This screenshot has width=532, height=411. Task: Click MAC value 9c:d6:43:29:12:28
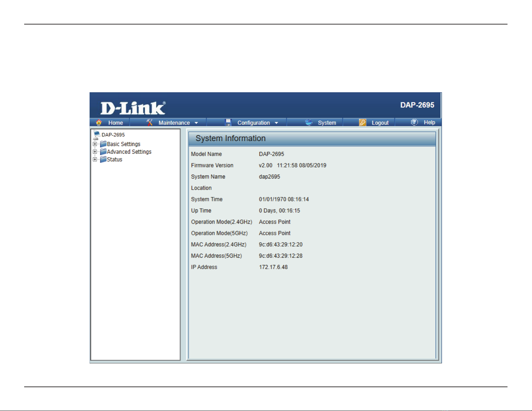(281, 256)
